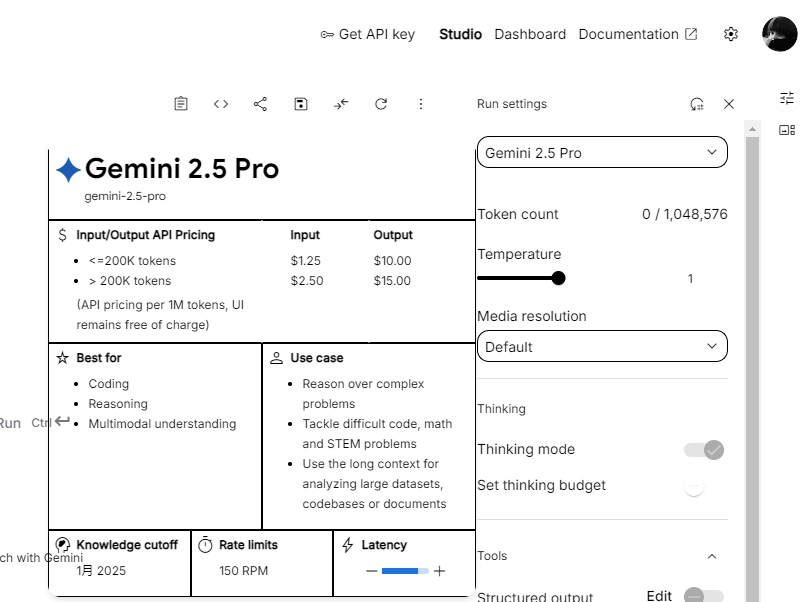Click the blue Gemini sparkle logo
The height and width of the screenshot is (602, 808).
(68, 170)
